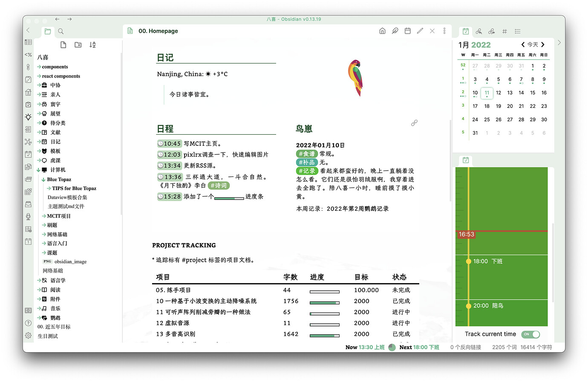This screenshot has height=382, width=588.
Task: Open the graph view from the ribbon
Action: point(28,142)
